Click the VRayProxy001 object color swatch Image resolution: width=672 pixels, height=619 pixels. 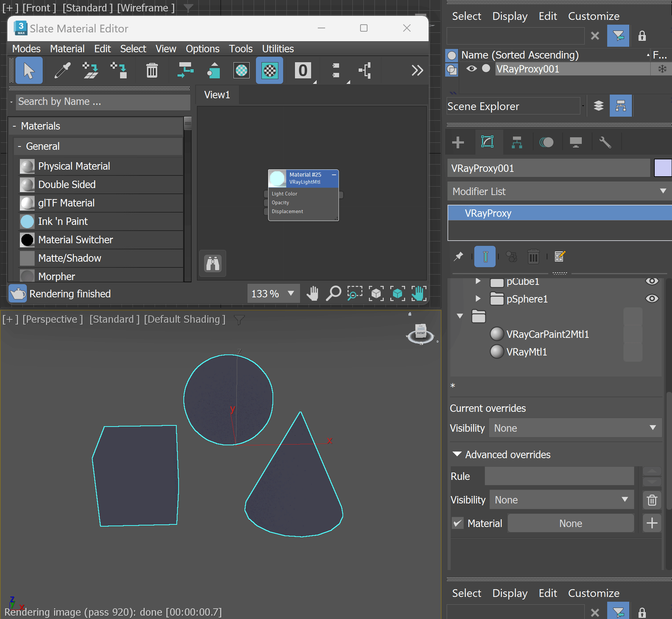coord(663,168)
